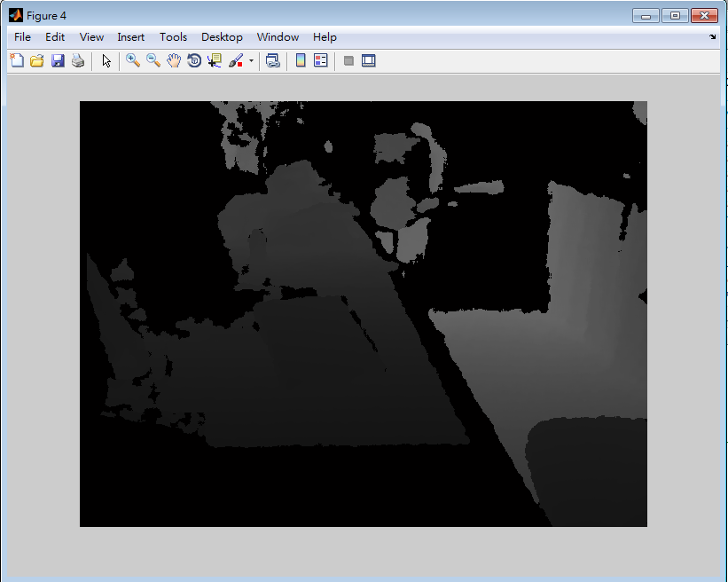Minimize the Figure 4 window
The height and width of the screenshot is (582, 728).
[646, 15]
